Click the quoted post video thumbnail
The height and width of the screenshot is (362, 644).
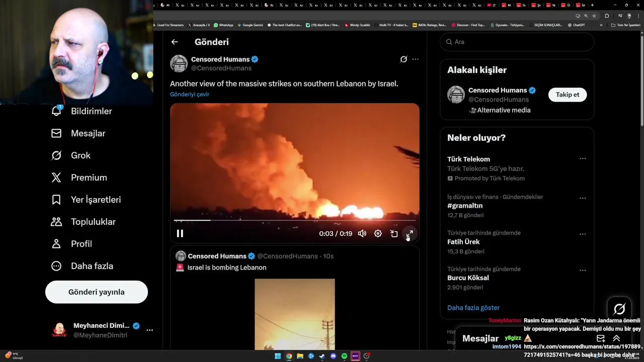click(x=295, y=314)
